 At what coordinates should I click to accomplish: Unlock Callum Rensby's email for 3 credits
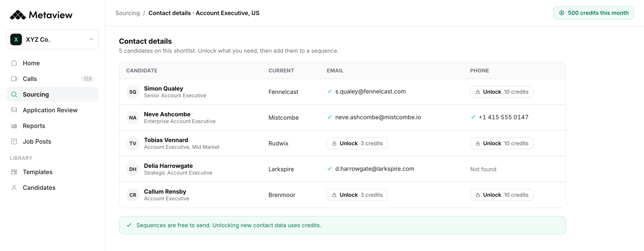pos(357,195)
